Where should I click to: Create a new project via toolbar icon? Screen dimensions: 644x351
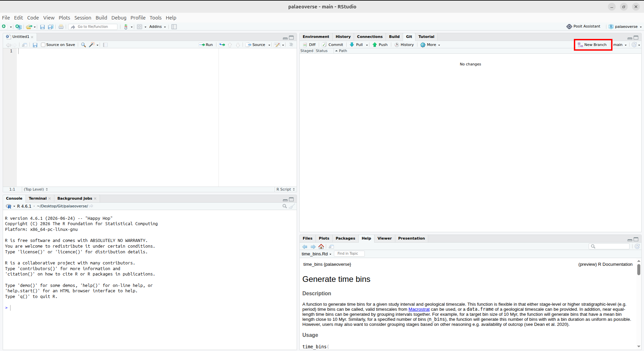click(18, 27)
